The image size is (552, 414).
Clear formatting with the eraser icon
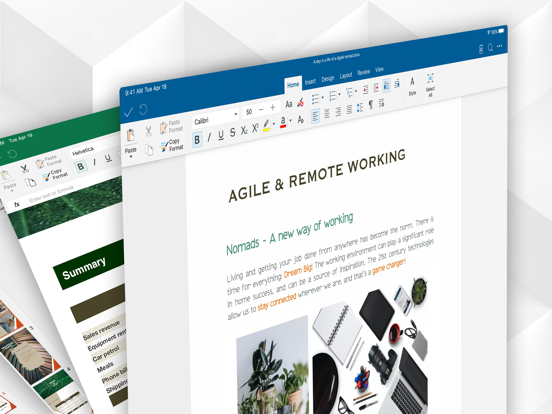(x=300, y=102)
